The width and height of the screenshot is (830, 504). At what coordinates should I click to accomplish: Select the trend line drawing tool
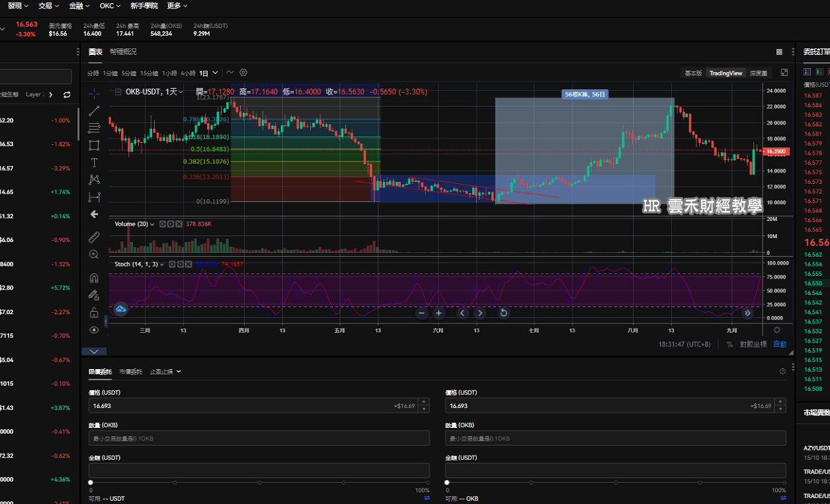pos(94,111)
